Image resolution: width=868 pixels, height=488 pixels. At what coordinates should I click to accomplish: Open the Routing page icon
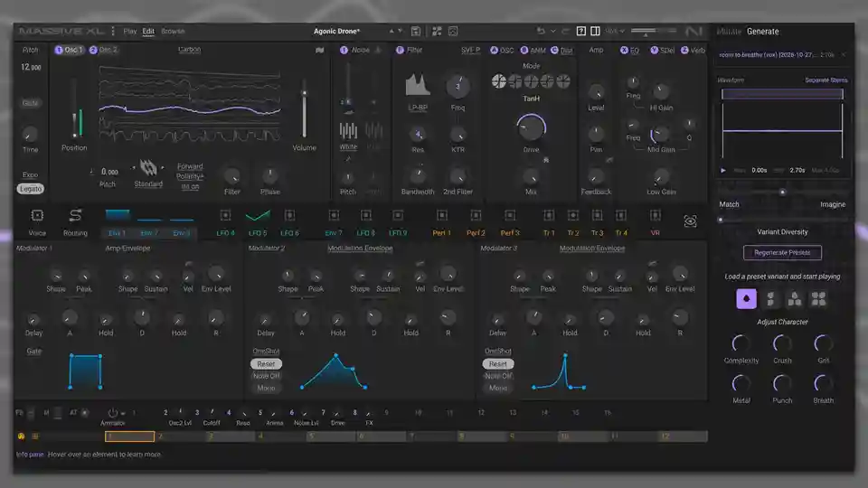point(75,215)
